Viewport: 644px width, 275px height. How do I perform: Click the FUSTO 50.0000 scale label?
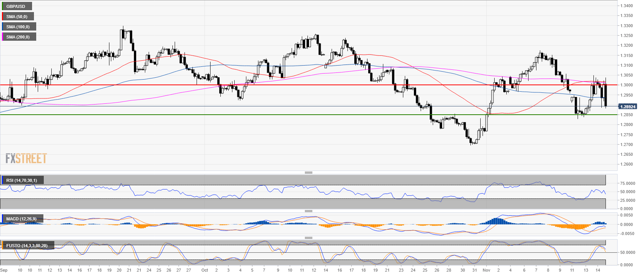pyautogui.click(x=627, y=252)
